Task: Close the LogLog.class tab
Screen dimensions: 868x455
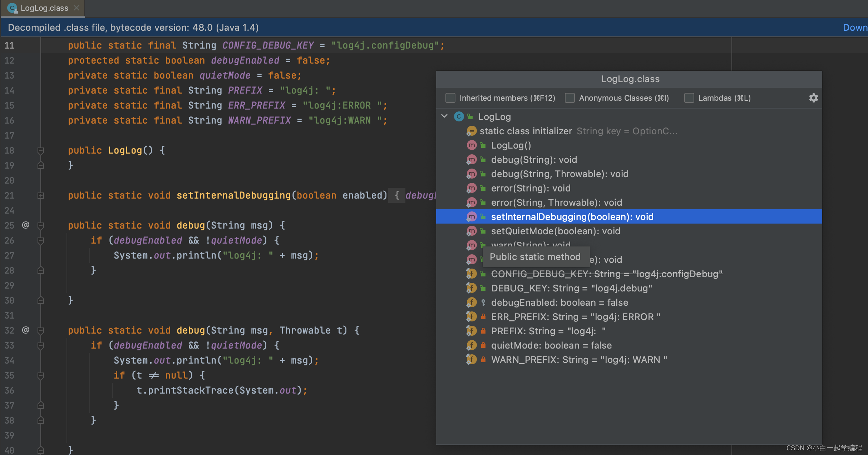Action: 76,8
